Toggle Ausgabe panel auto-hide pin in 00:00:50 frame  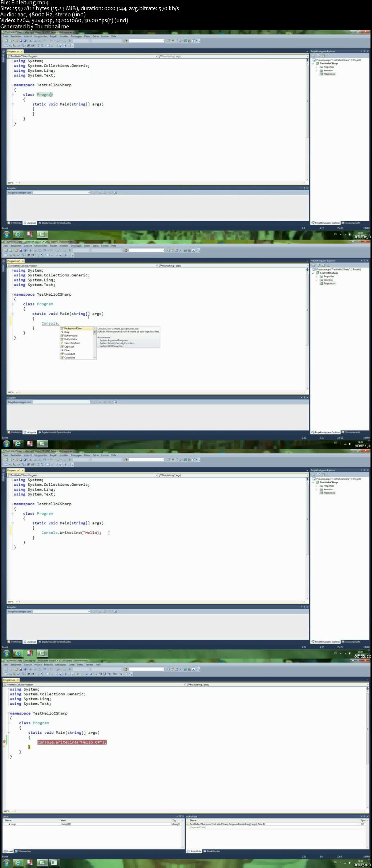(x=304, y=188)
